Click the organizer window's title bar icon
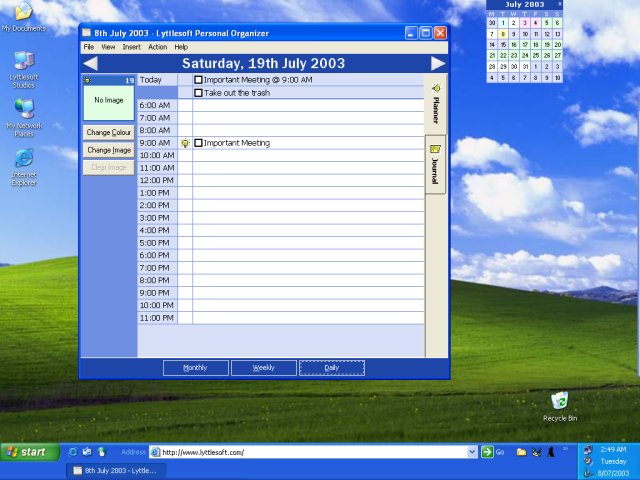 (x=87, y=33)
